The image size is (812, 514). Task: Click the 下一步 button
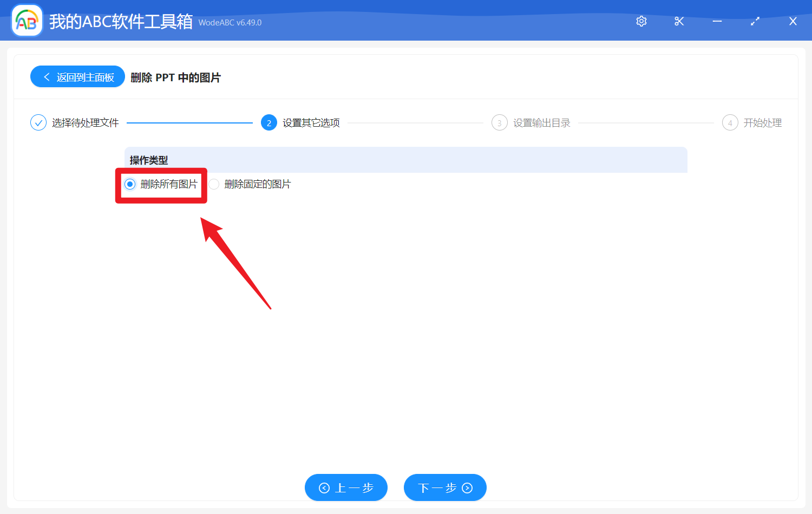point(445,487)
